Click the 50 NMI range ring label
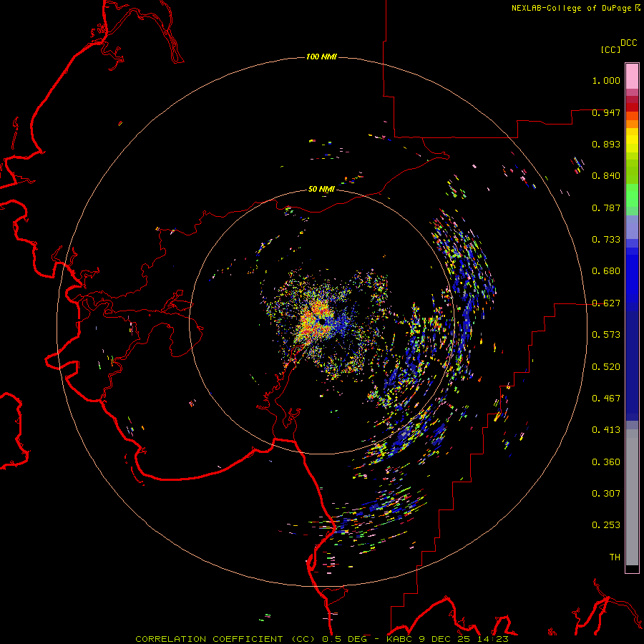Image resolution: width=644 pixels, height=644 pixels. [321, 189]
